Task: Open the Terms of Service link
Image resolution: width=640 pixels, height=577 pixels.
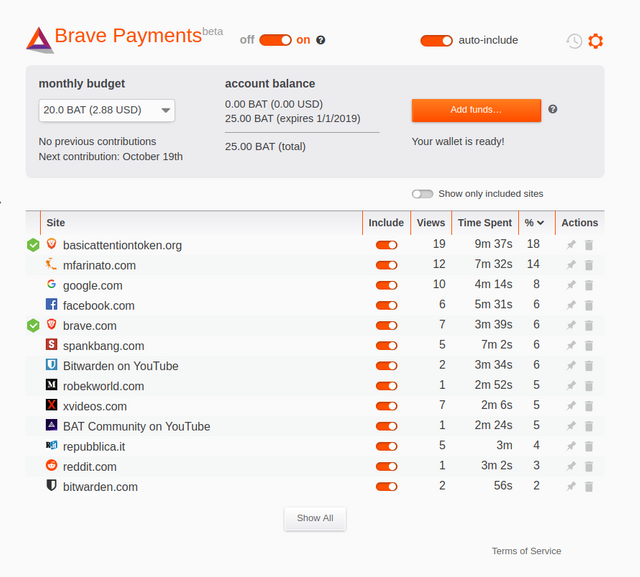Action: coord(526,551)
